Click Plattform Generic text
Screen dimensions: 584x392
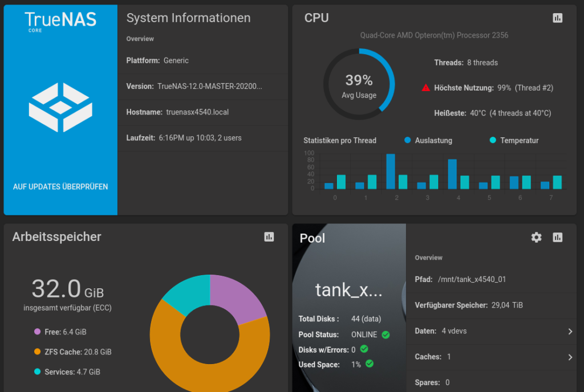click(x=157, y=60)
